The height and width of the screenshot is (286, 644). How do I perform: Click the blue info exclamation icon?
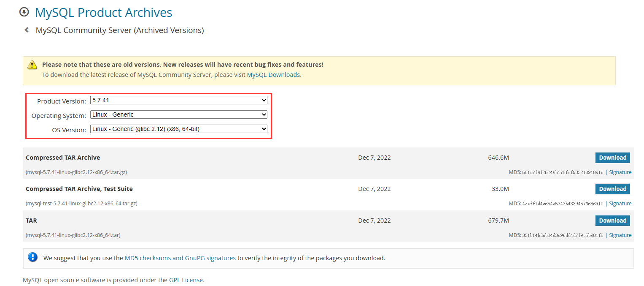point(32,257)
